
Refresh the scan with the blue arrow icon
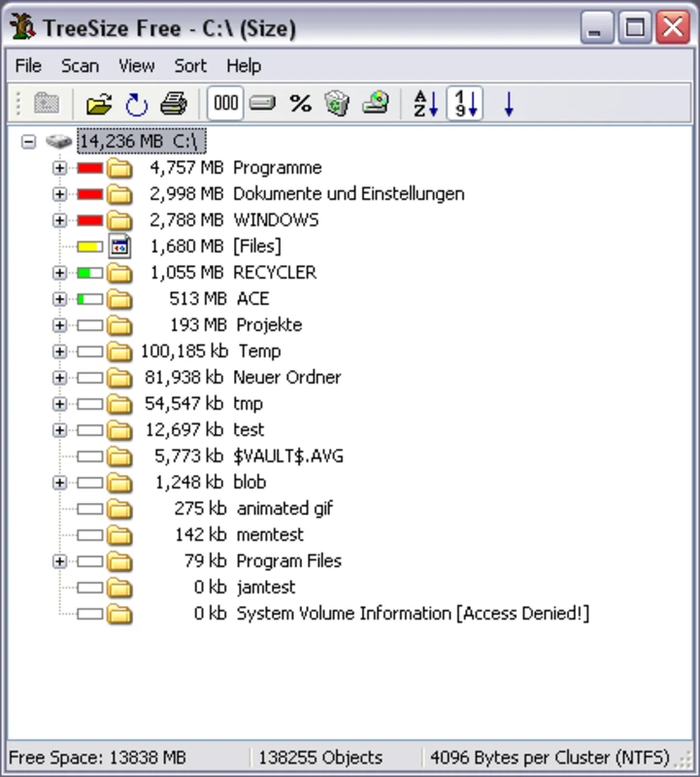coord(136,104)
